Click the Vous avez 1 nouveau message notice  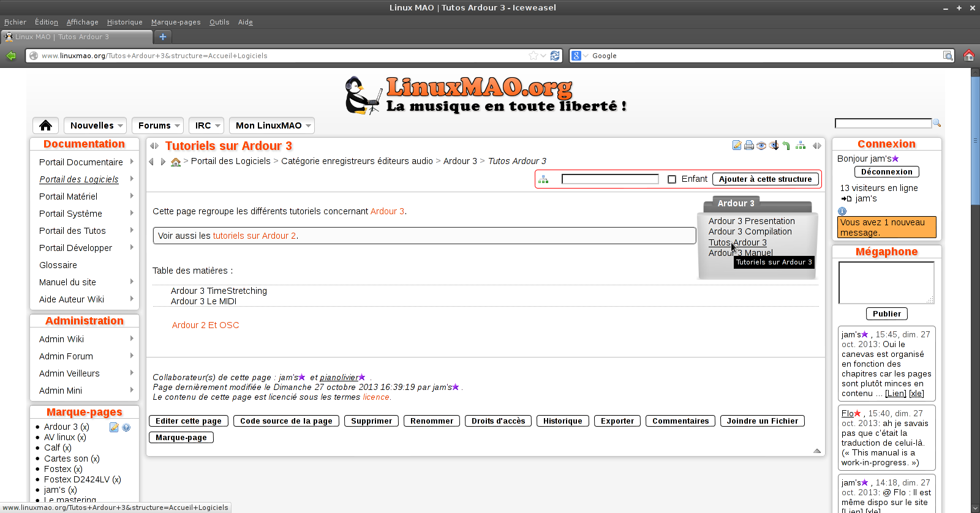coord(887,227)
